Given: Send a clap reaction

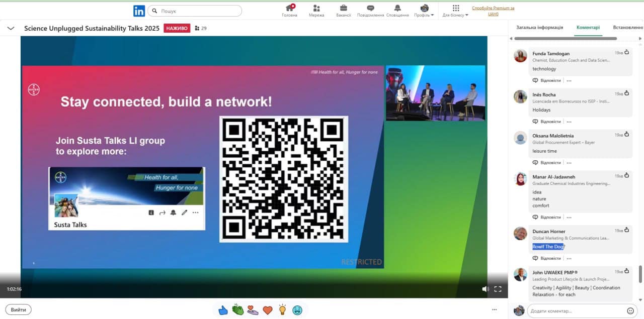Looking at the screenshot, I should (238, 310).
